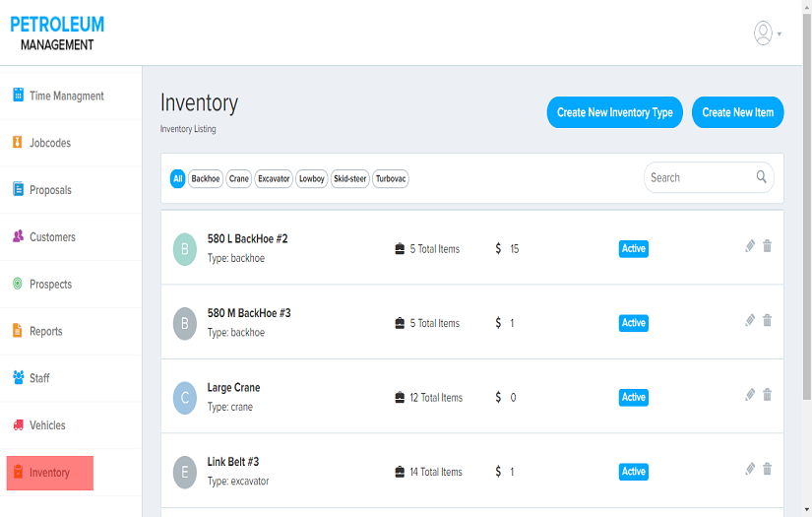Click the Customers people icon
This screenshot has width=812, height=517.
pyautogui.click(x=18, y=236)
